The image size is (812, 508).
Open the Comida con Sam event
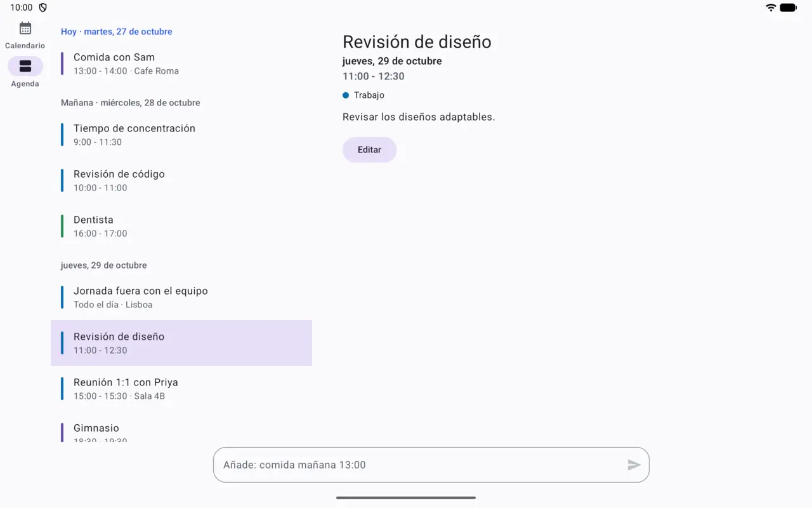[x=181, y=63]
